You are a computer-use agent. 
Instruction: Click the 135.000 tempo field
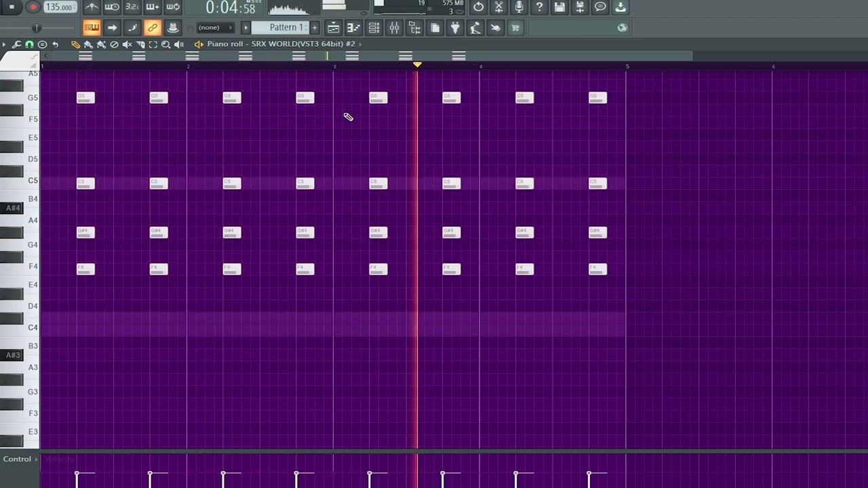[60, 7]
